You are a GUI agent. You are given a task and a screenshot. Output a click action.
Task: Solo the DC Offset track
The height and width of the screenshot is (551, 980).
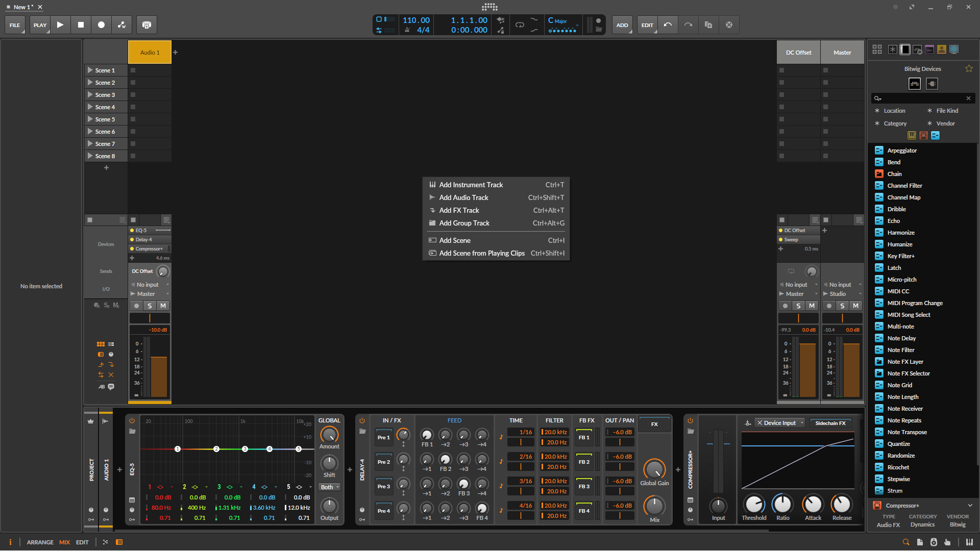point(798,306)
